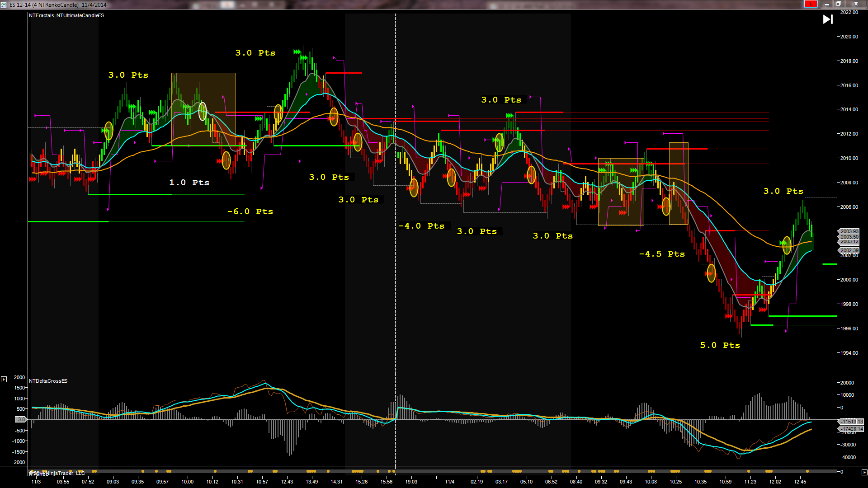Click the red L indicator box
Screen dimensions: 868x488
(x=810, y=4)
